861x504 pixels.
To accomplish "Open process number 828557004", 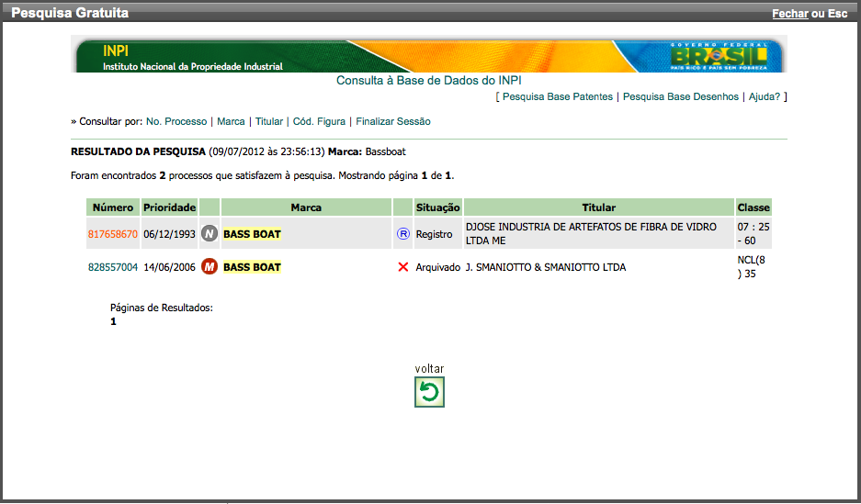I will 113,267.
